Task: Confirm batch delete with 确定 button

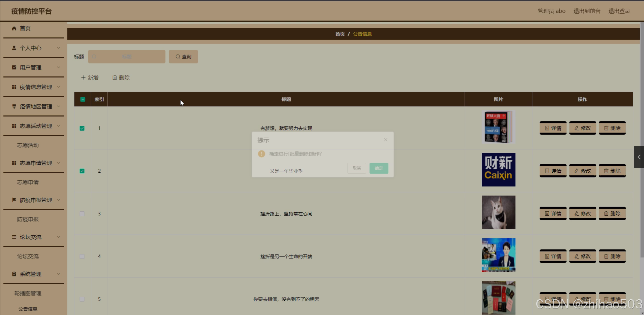Action: (x=378, y=168)
